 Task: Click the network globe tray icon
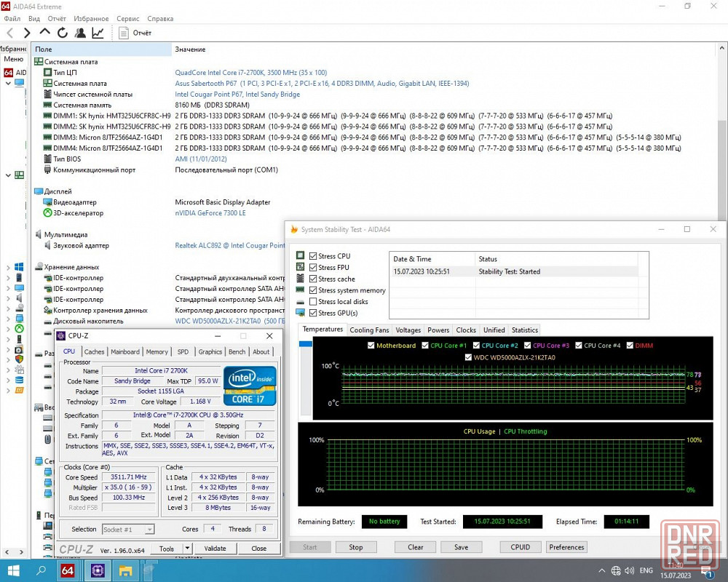coord(616,570)
